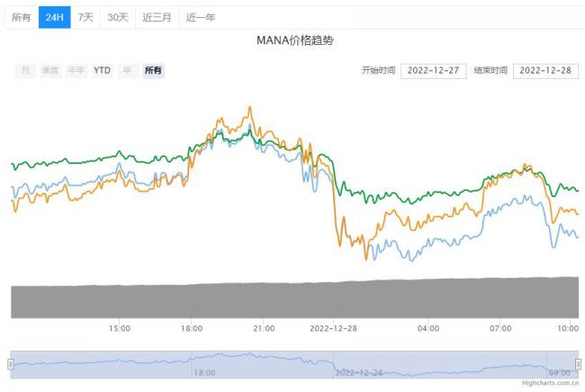Open the 近一年 tab

[x=201, y=17]
